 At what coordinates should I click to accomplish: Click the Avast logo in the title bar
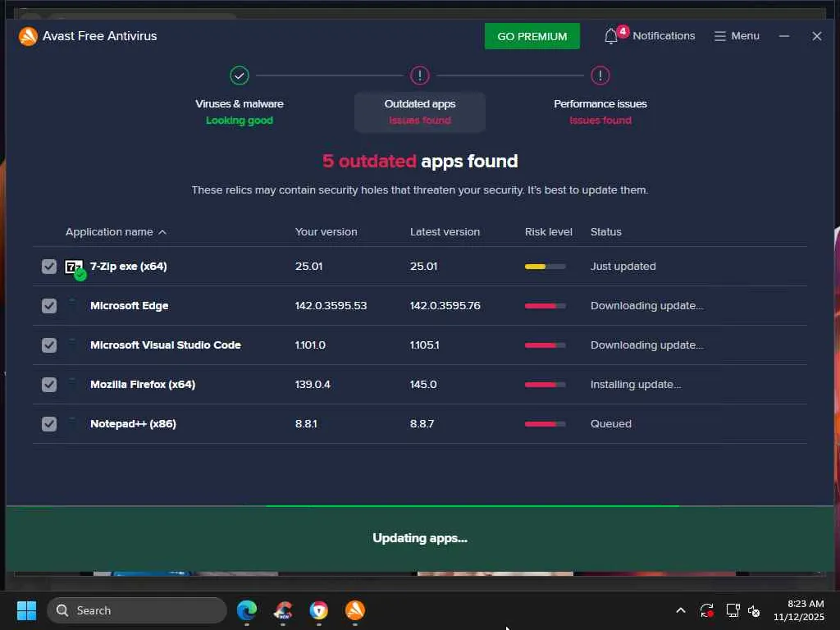28,36
